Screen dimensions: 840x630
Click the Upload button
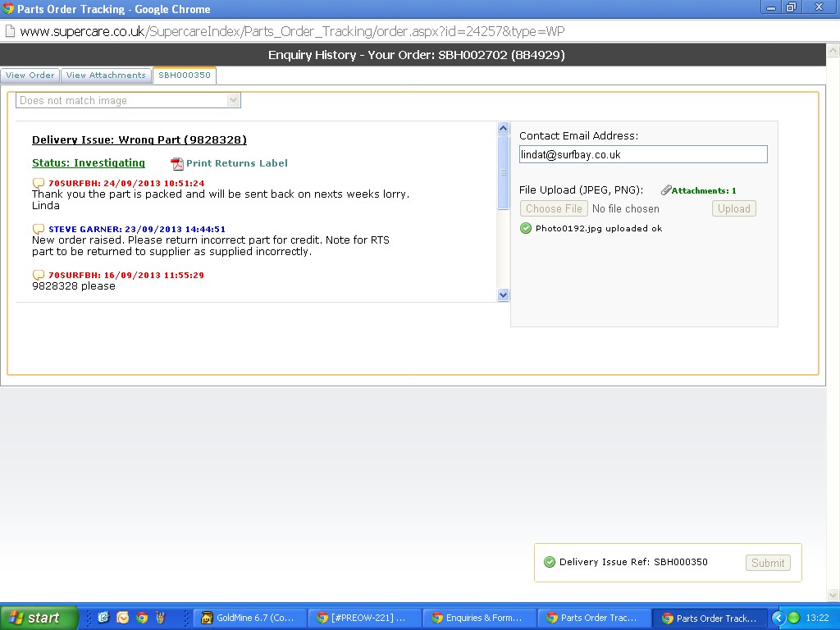point(733,208)
